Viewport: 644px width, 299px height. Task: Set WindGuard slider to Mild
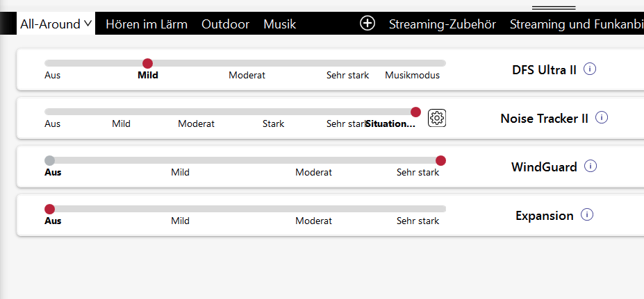(x=180, y=160)
